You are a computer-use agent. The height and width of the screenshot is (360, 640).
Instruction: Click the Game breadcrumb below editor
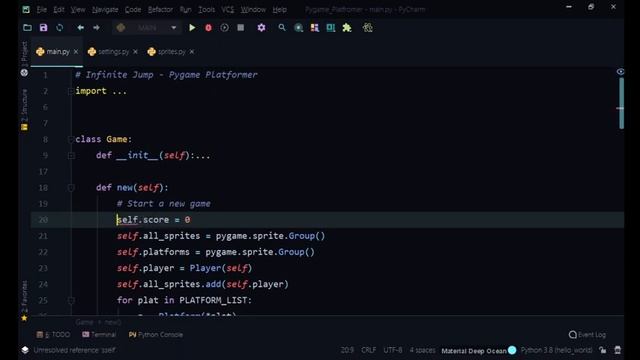click(x=84, y=322)
